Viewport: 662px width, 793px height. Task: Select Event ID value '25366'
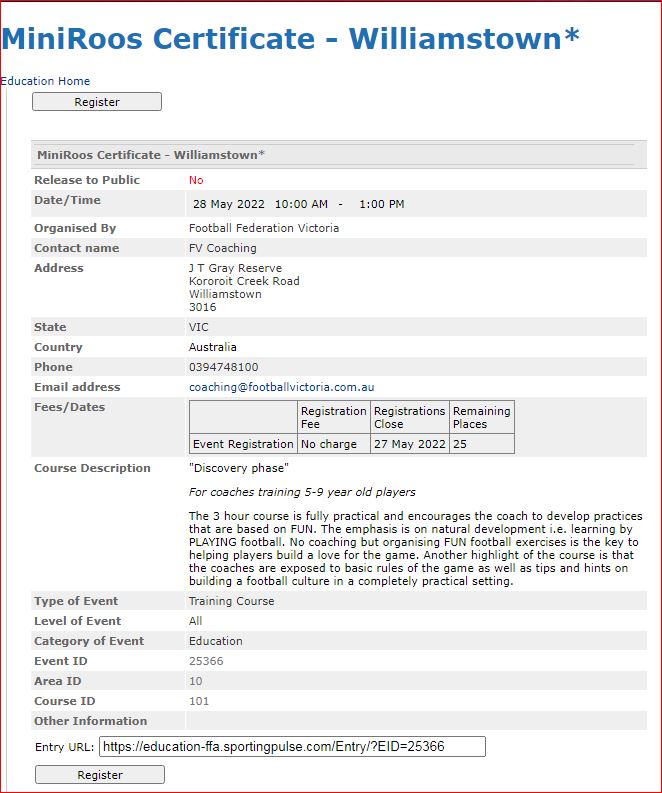pyautogui.click(x=206, y=661)
